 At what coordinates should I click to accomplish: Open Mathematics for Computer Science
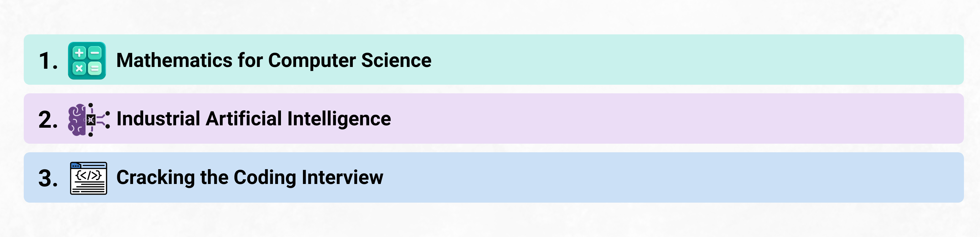274,60
